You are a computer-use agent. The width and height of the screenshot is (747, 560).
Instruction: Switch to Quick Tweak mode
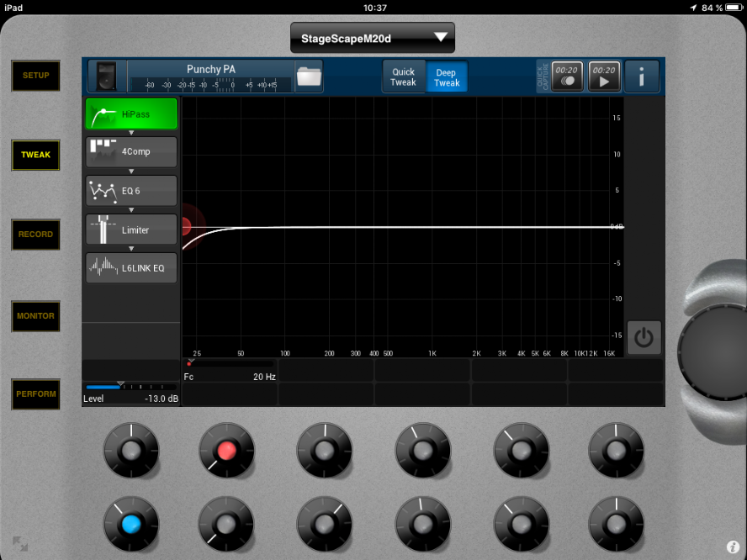click(x=404, y=77)
